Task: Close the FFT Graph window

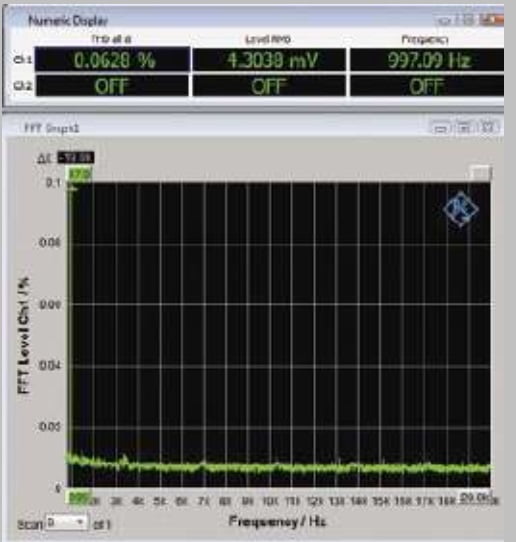Action: [488, 128]
